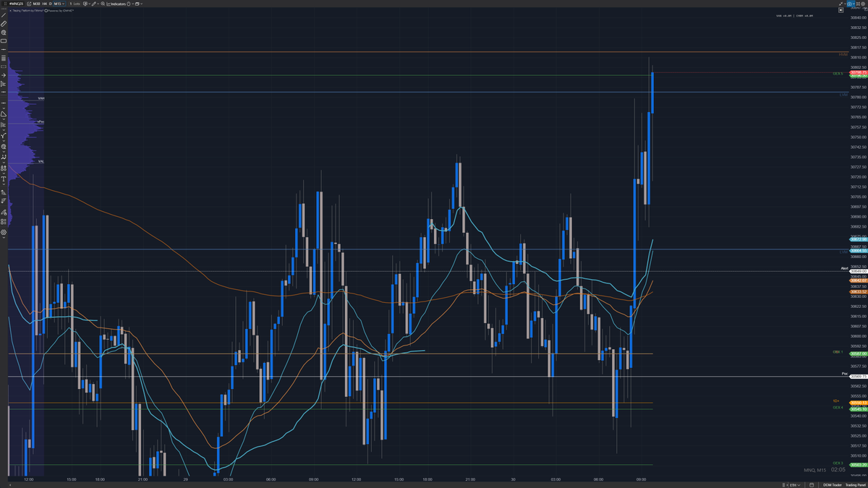Screen dimensions: 868x488
Task: Select the wave pattern tool
Action: [x=4, y=157]
